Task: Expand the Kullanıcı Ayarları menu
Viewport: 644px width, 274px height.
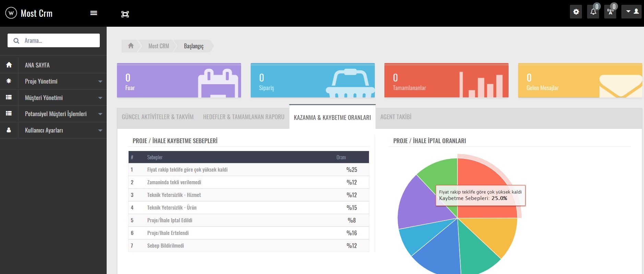Action: pyautogui.click(x=53, y=130)
